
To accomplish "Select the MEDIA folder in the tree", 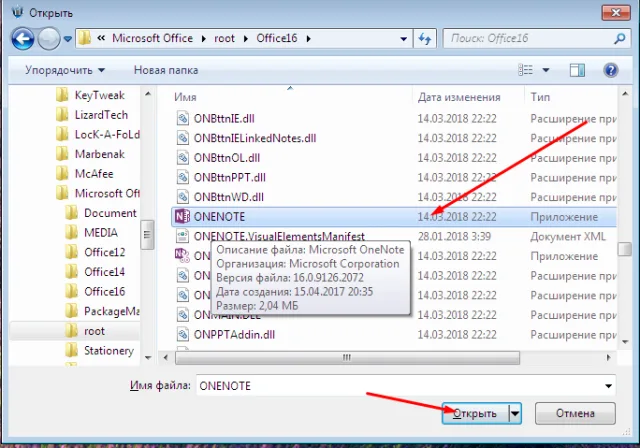I will click(x=91, y=232).
